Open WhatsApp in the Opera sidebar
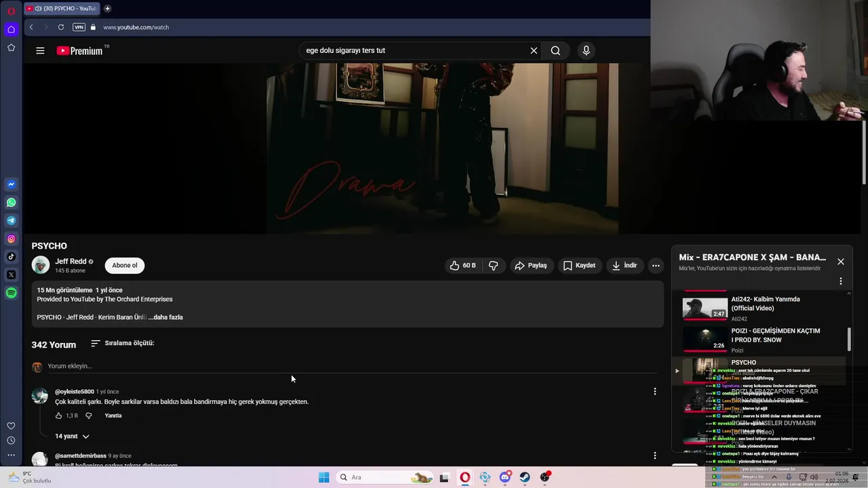The image size is (868, 488). 11,203
